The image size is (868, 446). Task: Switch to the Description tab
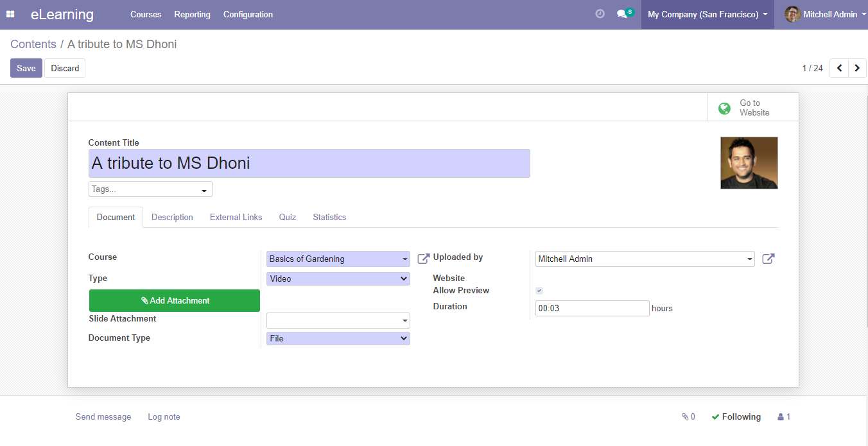pos(172,218)
